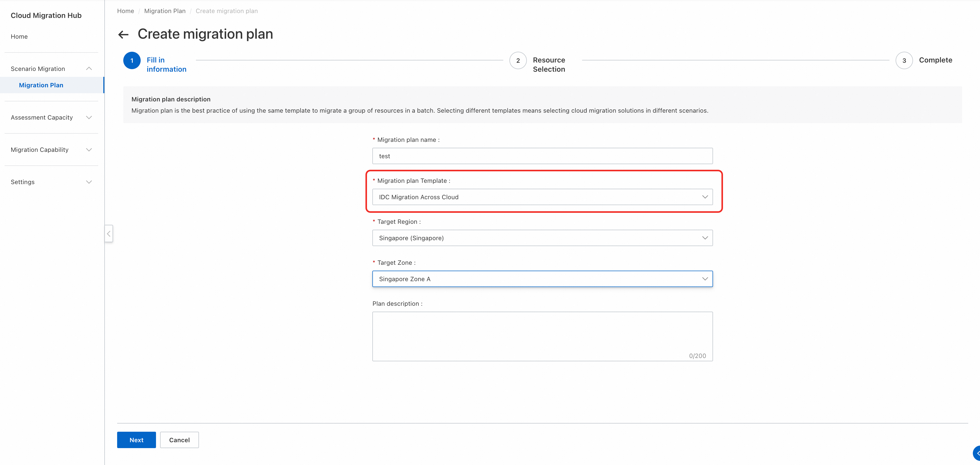Viewport: 980px width, 465px height.
Task: Open the Migration plan Template dropdown
Action: [x=542, y=197]
